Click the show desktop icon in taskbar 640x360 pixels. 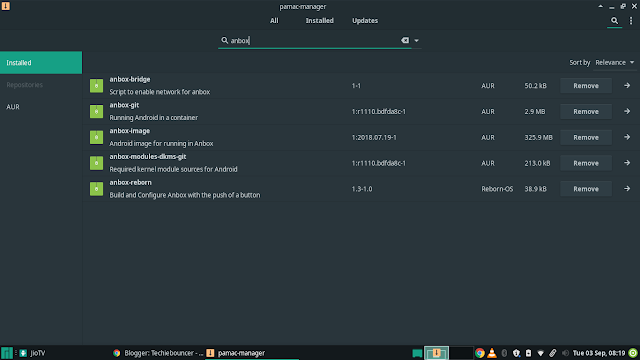click(x=417, y=353)
